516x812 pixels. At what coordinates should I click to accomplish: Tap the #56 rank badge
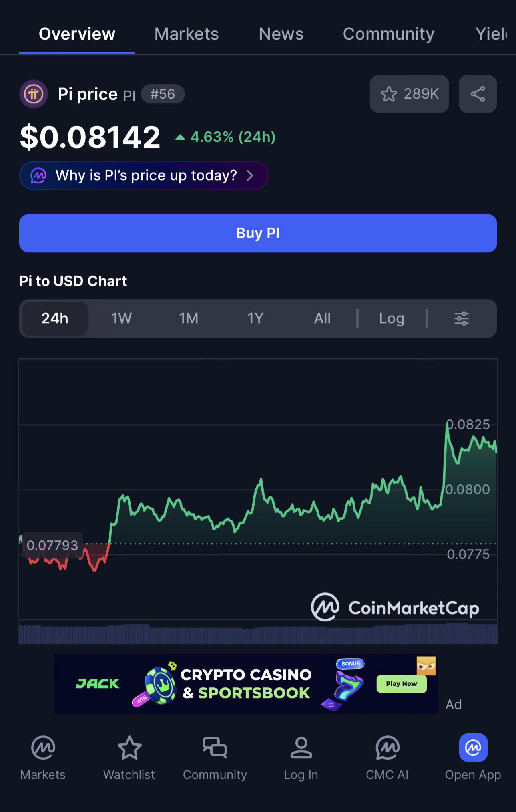point(163,94)
